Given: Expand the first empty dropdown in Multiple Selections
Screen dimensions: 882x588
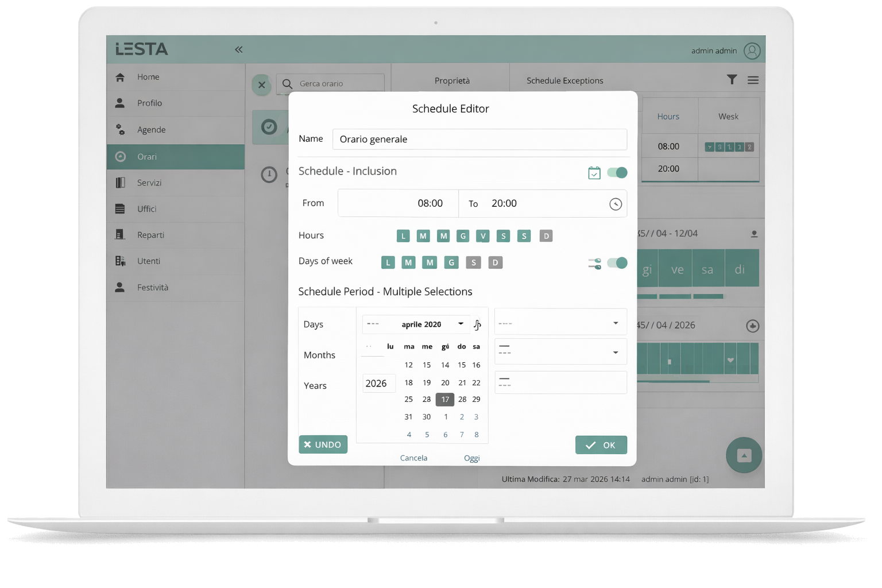Looking at the screenshot, I should point(560,322).
